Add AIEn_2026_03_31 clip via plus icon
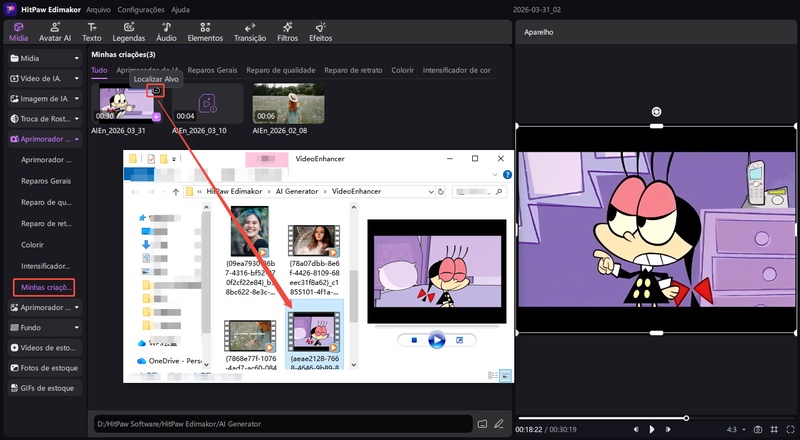 pyautogui.click(x=156, y=117)
